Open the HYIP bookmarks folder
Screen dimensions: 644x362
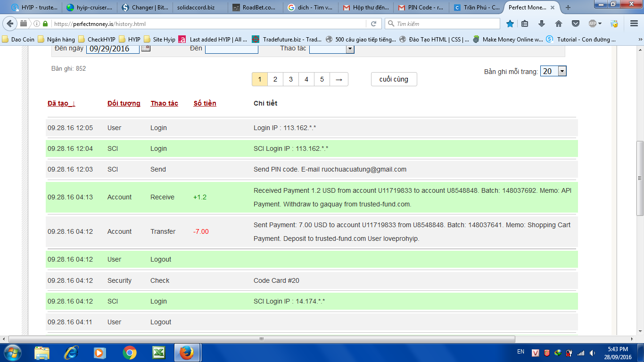[x=129, y=40]
